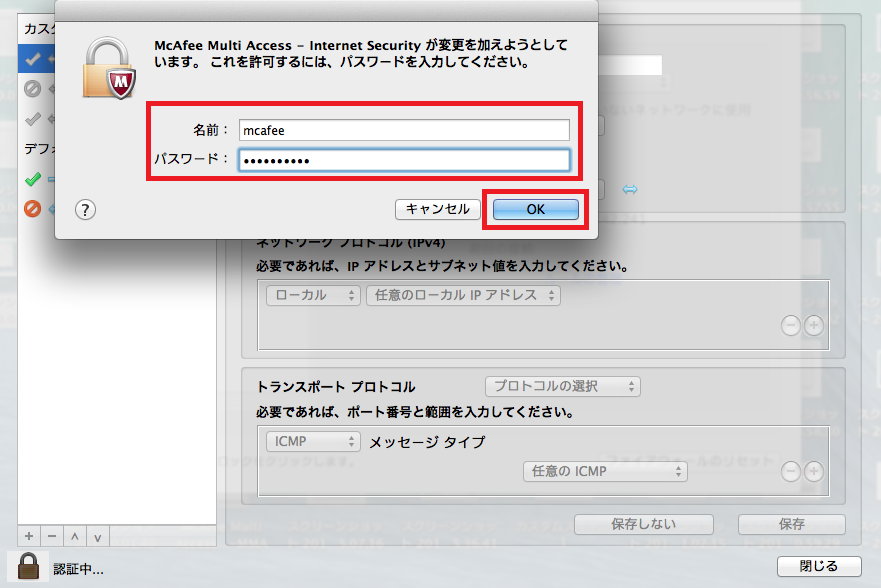Viewport: 881px width, 588px height.
Task: Select the highlighted rule with the white checkmark
Action: click(33, 58)
